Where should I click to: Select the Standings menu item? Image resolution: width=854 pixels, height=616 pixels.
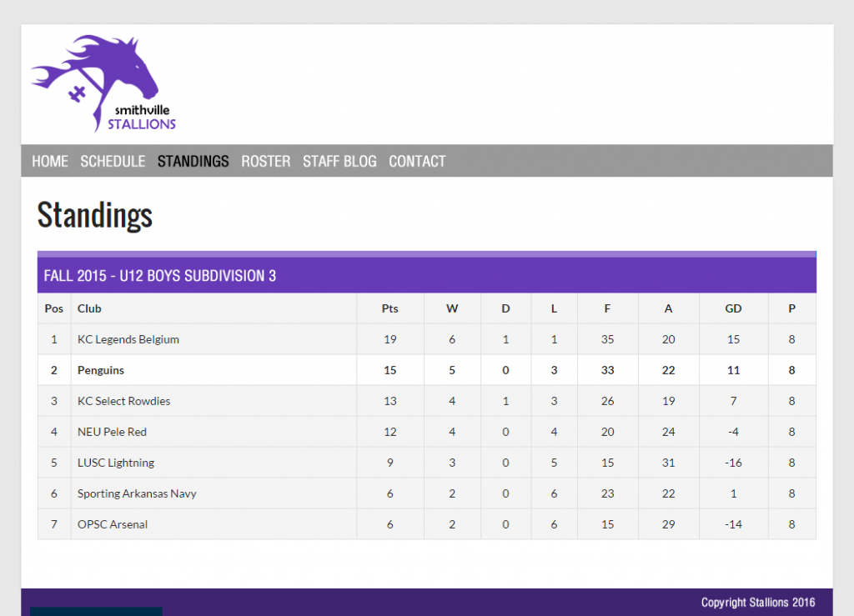tap(193, 162)
